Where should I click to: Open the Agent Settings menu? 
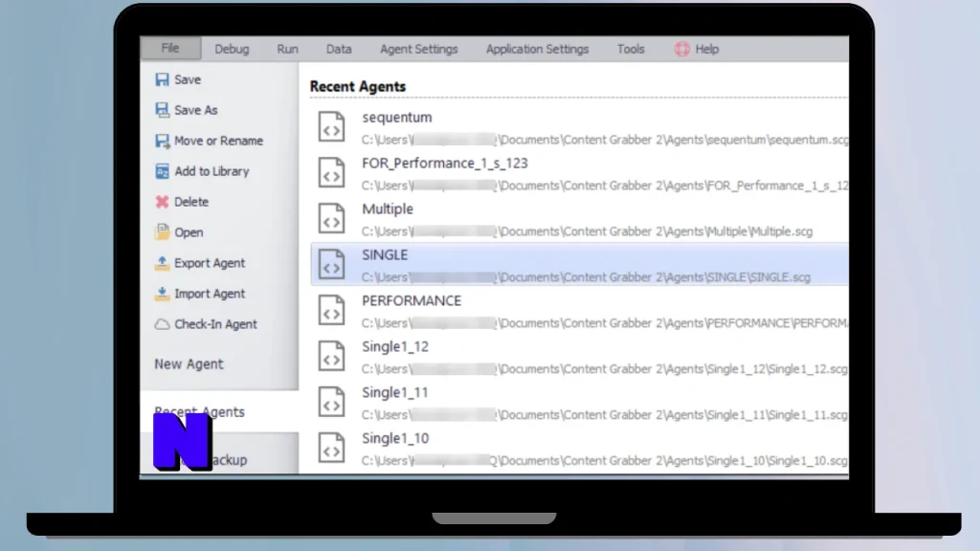[x=419, y=49]
